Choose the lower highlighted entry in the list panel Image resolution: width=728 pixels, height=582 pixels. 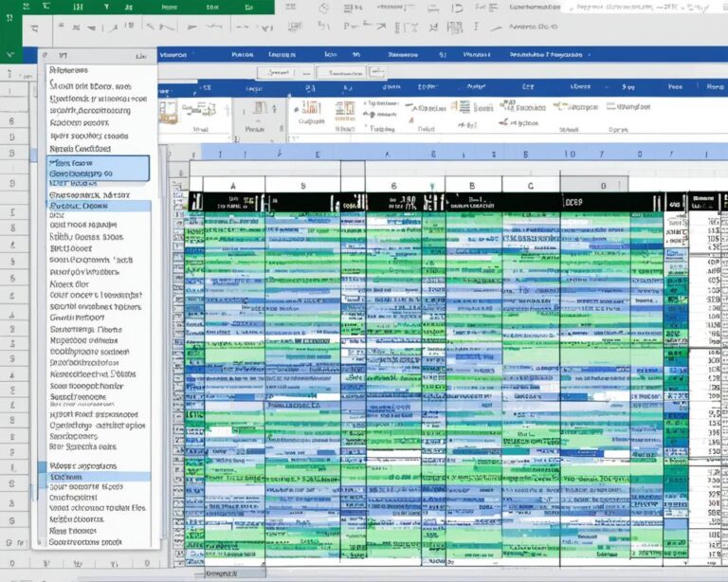99,471
